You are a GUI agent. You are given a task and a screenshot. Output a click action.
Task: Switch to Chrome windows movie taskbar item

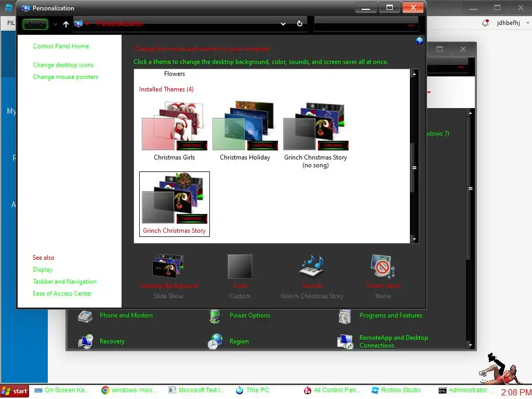click(129, 391)
